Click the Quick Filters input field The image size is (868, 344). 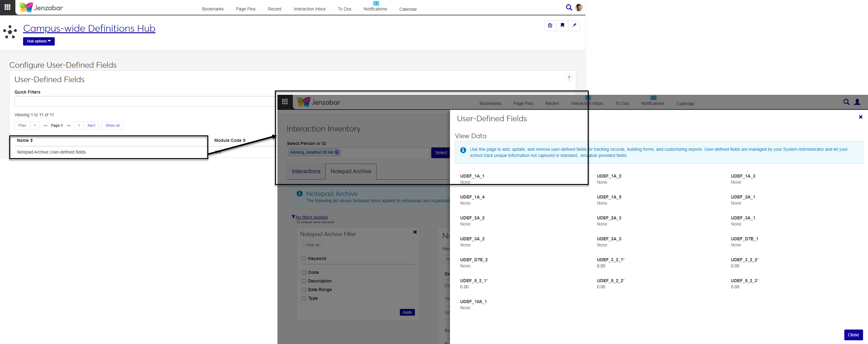tap(145, 102)
